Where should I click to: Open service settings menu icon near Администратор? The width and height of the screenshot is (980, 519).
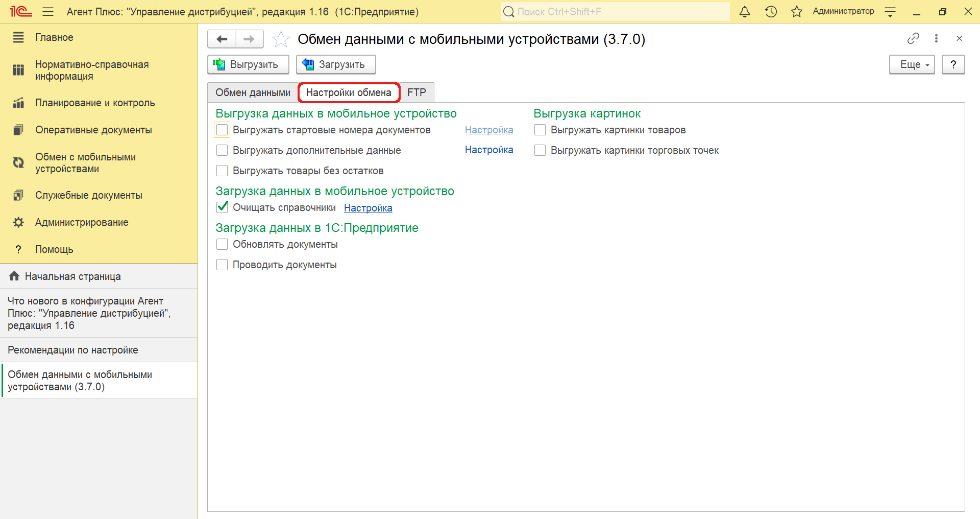(890, 12)
